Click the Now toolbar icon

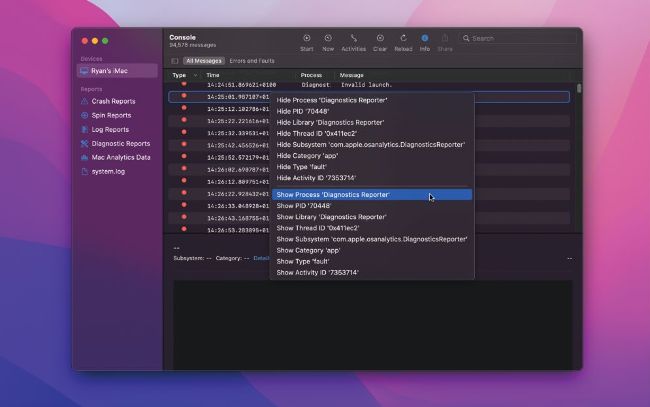[x=328, y=38]
